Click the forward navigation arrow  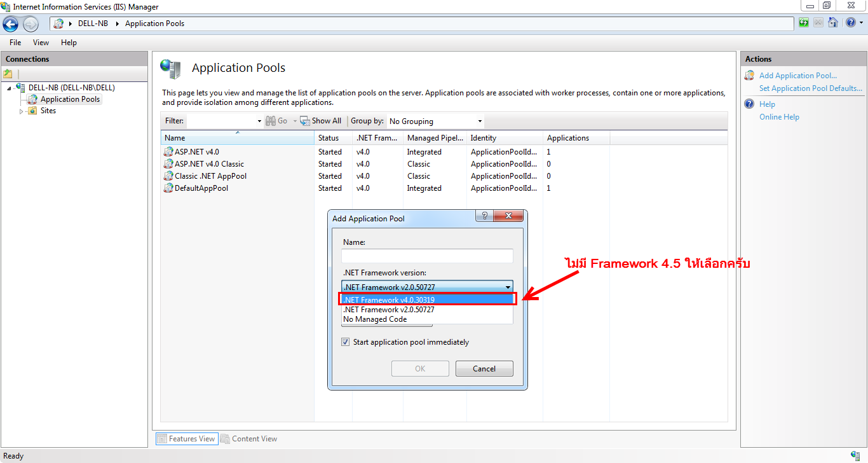point(31,24)
